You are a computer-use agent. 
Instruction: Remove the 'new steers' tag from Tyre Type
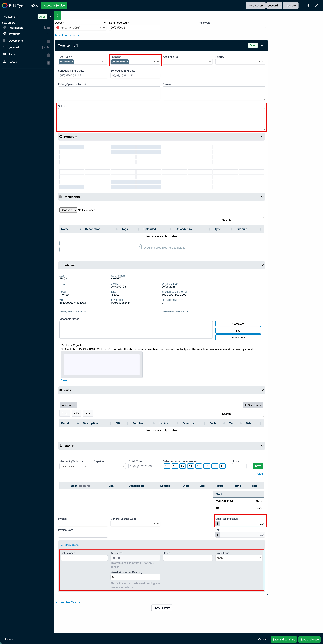pyautogui.click(x=72, y=62)
